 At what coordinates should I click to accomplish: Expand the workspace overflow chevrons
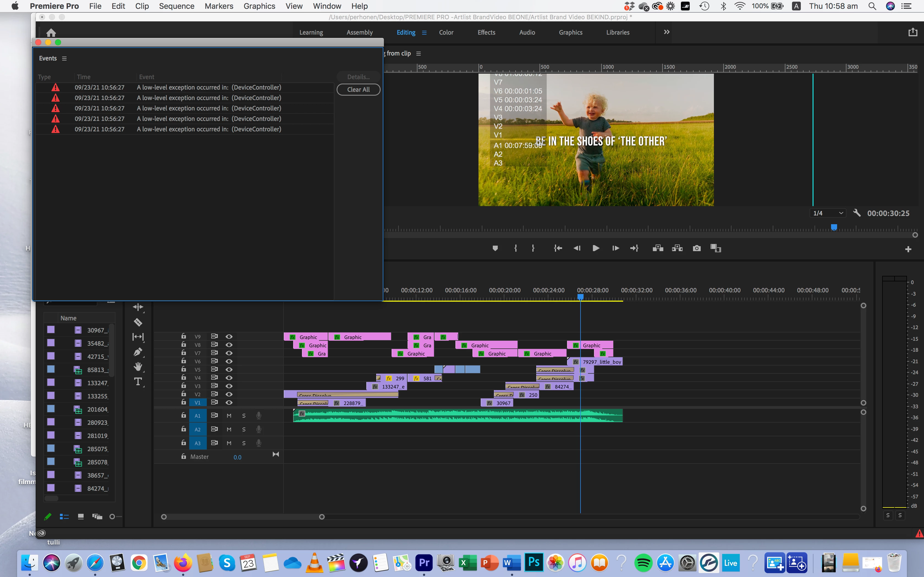pos(667,32)
